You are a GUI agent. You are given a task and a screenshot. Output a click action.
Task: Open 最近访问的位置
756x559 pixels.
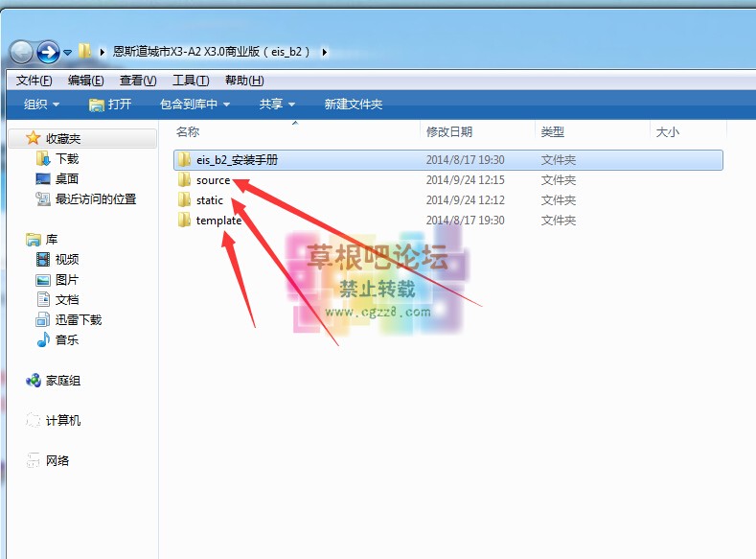click(96, 198)
